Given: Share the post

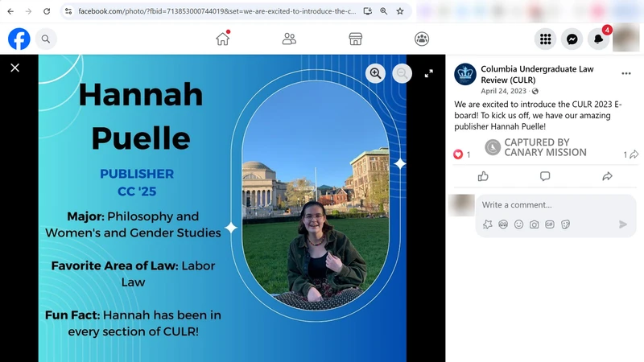Looking at the screenshot, I should click(x=608, y=176).
